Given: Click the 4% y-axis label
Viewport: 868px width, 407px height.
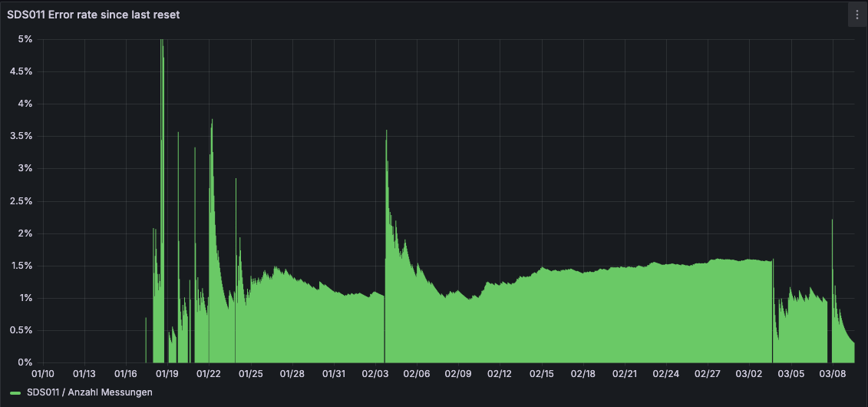Looking at the screenshot, I should [26, 104].
